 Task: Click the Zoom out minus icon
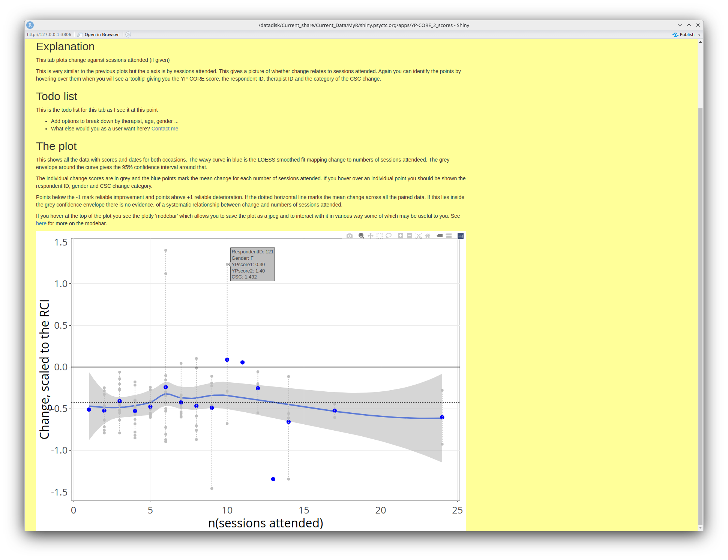point(410,236)
